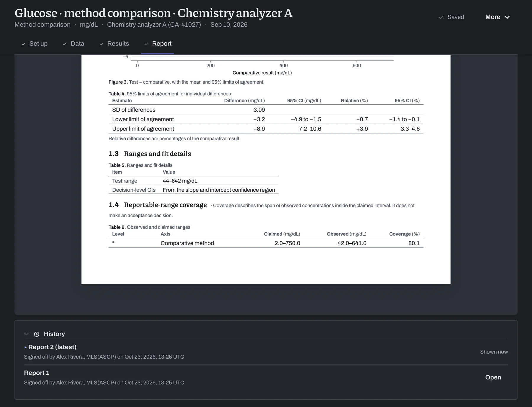Click checkmark icon beside Results tab
The height and width of the screenshot is (407, 532).
[x=101, y=44]
